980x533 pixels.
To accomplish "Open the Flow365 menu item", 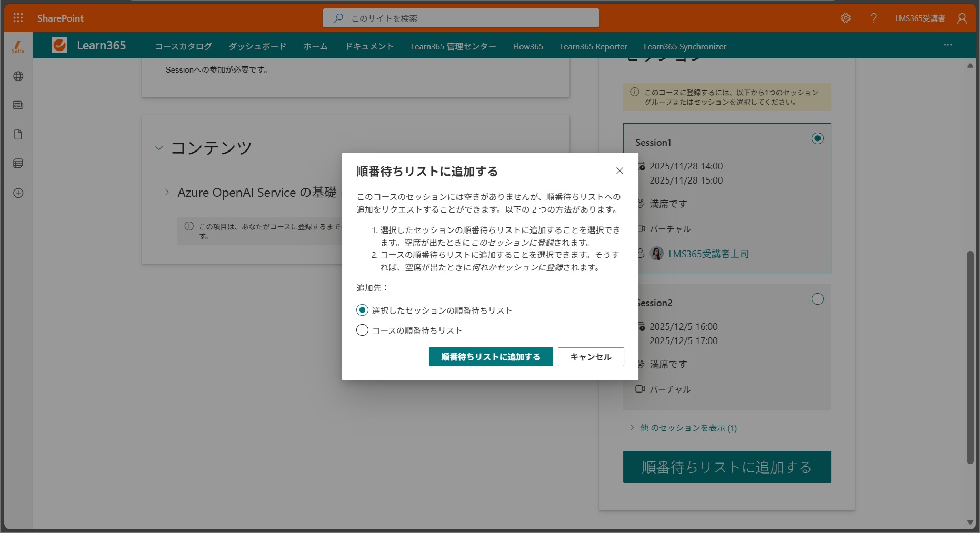I will pos(528,46).
